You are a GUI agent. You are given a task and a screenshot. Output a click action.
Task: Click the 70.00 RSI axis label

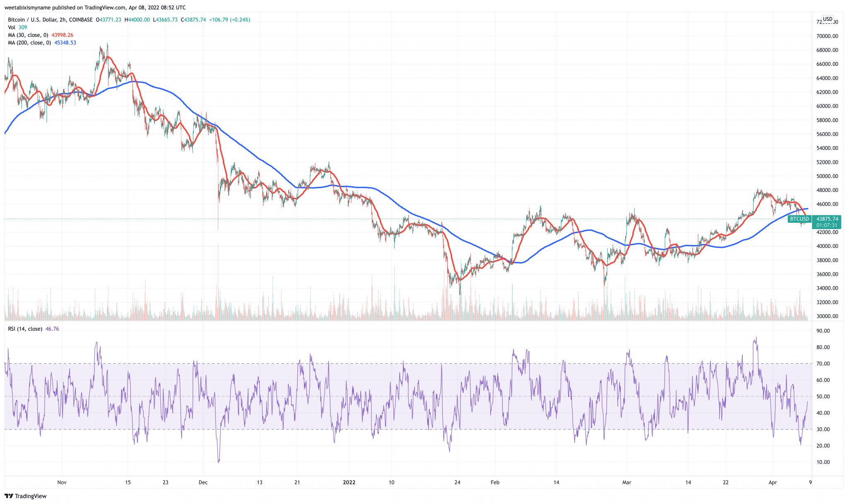(x=823, y=364)
